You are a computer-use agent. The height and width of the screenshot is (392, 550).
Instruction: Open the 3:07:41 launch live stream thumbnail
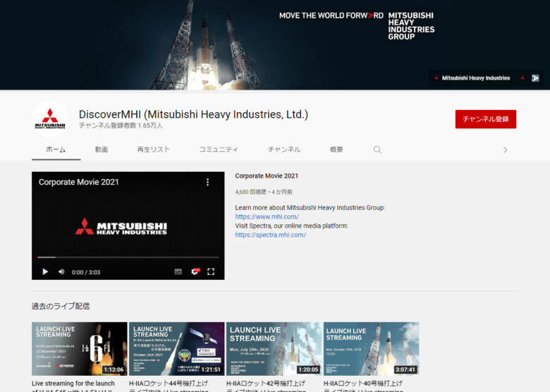pos(371,349)
